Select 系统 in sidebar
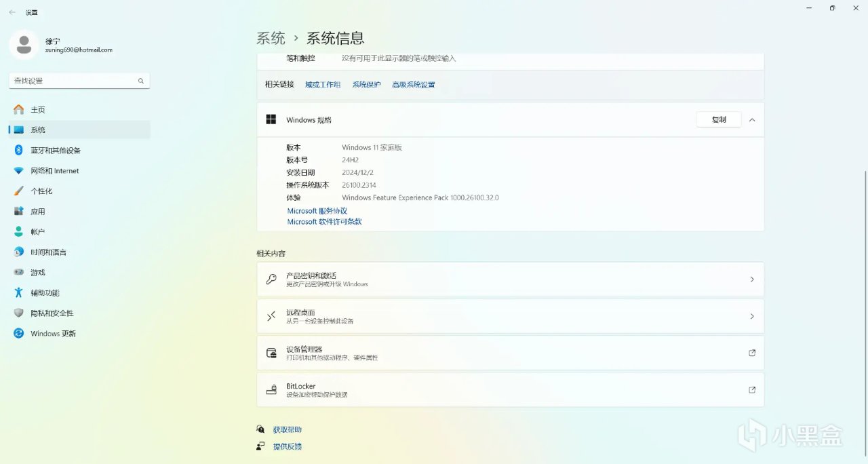 [79, 130]
